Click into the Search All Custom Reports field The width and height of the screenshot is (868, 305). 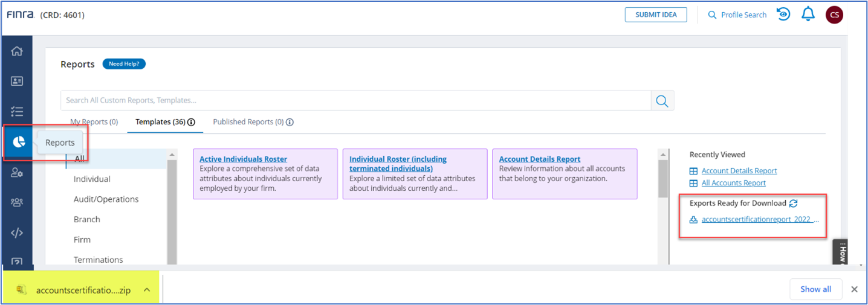355,100
